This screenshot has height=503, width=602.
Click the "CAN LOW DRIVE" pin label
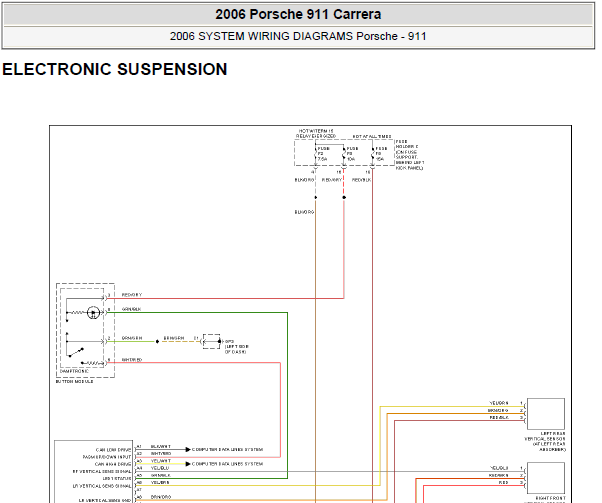(x=113, y=450)
